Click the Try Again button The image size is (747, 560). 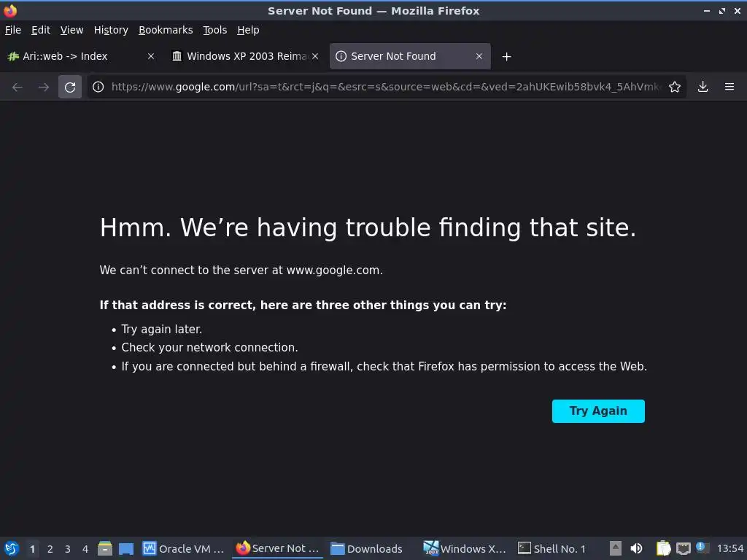[598, 411]
